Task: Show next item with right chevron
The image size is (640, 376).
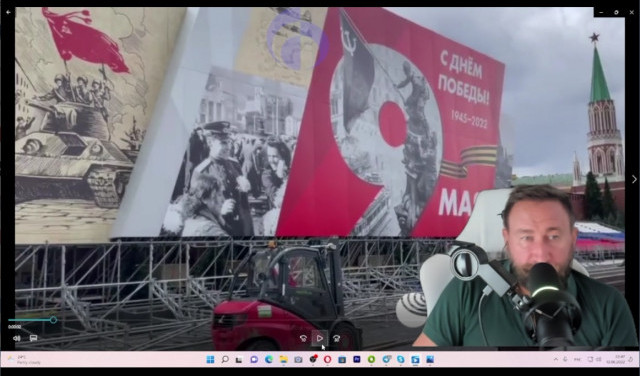Action: [634, 179]
